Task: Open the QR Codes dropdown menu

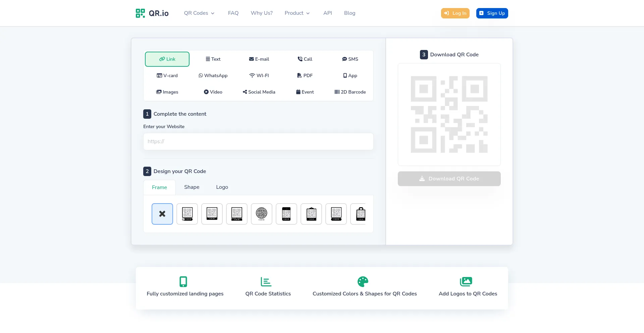Action: click(199, 13)
